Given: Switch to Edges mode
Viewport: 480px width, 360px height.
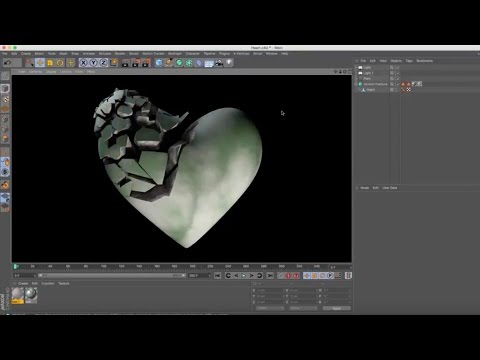Looking at the screenshot, I should [5, 129].
